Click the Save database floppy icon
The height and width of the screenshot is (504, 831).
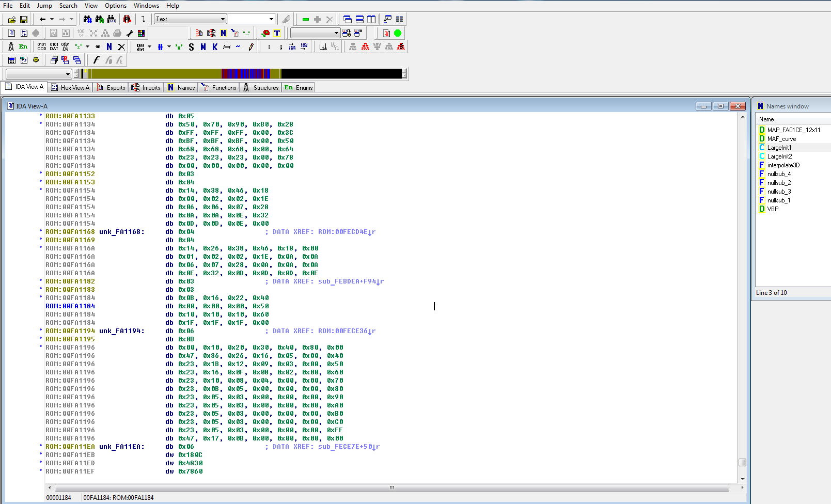[24, 20]
